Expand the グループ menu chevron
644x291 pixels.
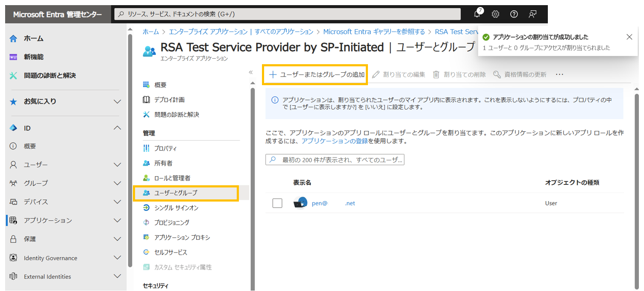point(117,183)
